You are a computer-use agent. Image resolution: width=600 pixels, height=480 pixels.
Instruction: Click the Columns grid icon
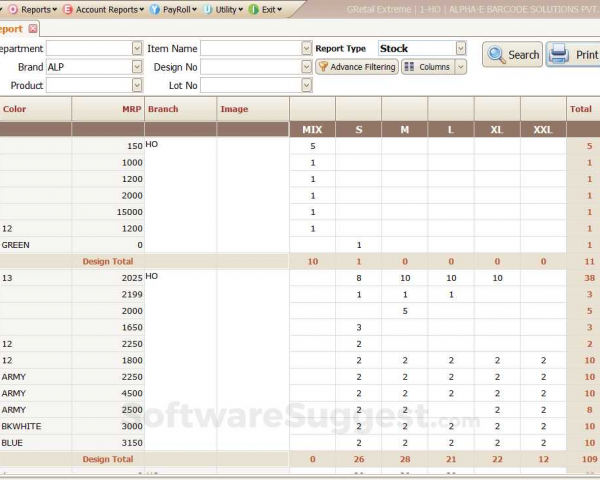pyautogui.click(x=410, y=67)
